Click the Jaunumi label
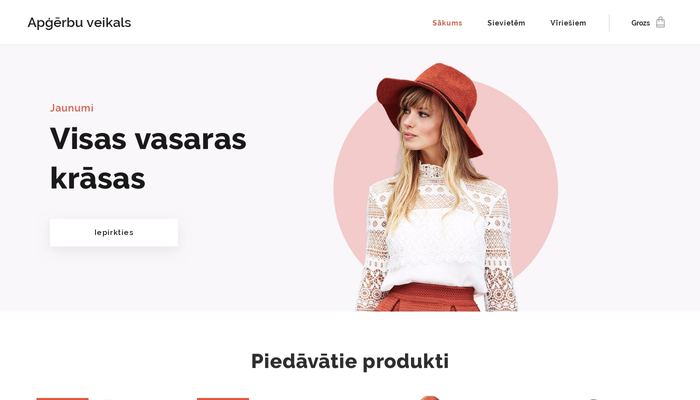This screenshot has width=700, height=400. (x=72, y=108)
